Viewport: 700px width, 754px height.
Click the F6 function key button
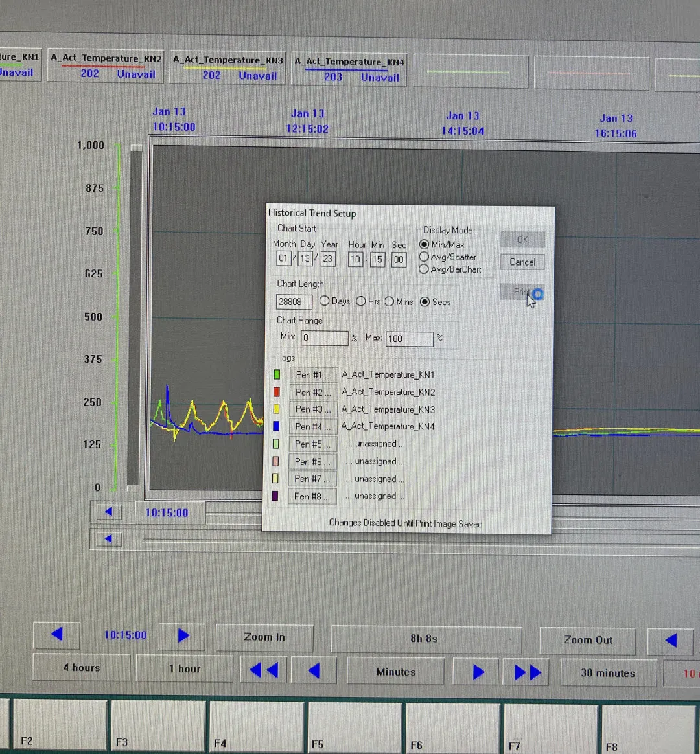tap(453, 729)
